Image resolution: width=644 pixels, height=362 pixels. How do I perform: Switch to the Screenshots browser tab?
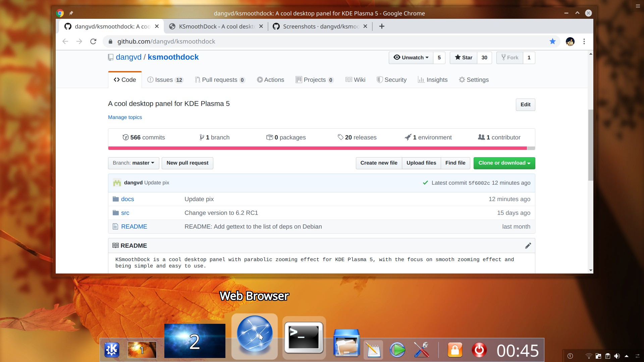[320, 26]
